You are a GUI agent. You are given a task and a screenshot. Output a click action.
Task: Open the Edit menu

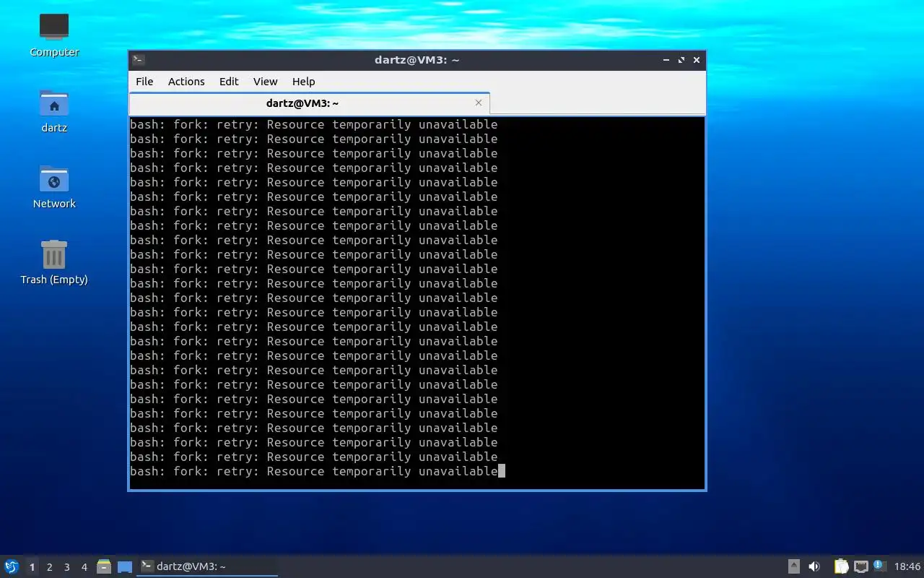(229, 81)
